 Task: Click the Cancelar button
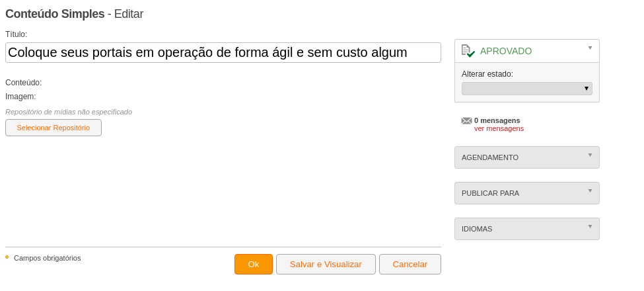(x=410, y=265)
